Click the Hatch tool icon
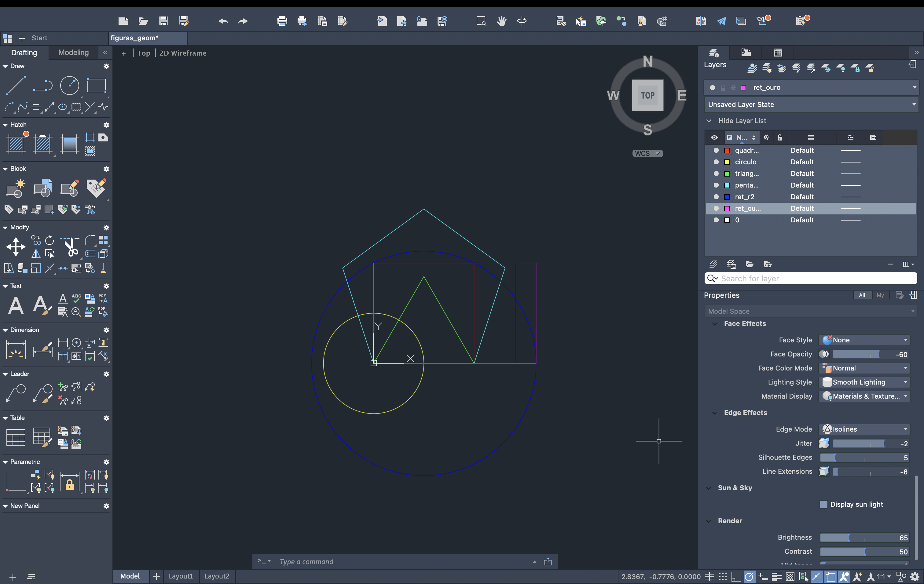Viewport: 924px width, 584px height. tap(16, 144)
